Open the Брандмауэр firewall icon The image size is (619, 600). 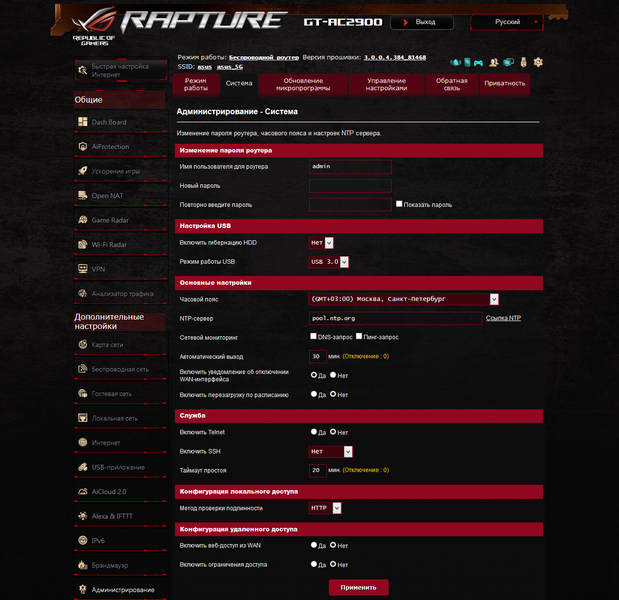point(83,565)
